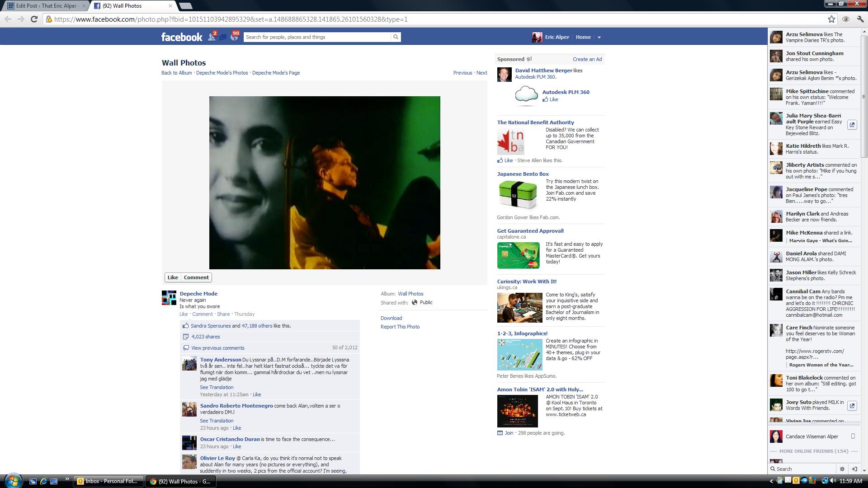Open the account dropdown arrow
This screenshot has width=868, height=488.
coord(599,38)
